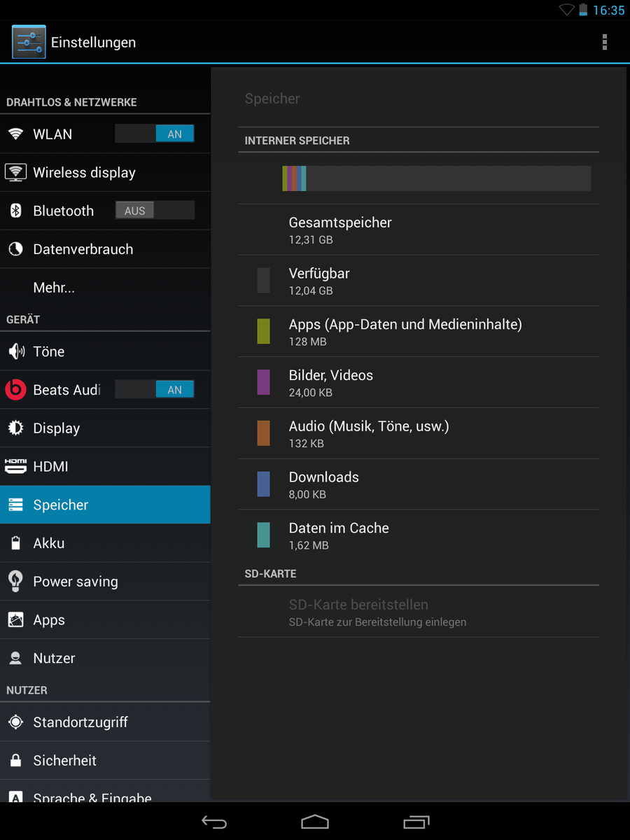Image resolution: width=630 pixels, height=840 pixels.
Task: Click the red Beats Audio icon
Action: (15, 390)
